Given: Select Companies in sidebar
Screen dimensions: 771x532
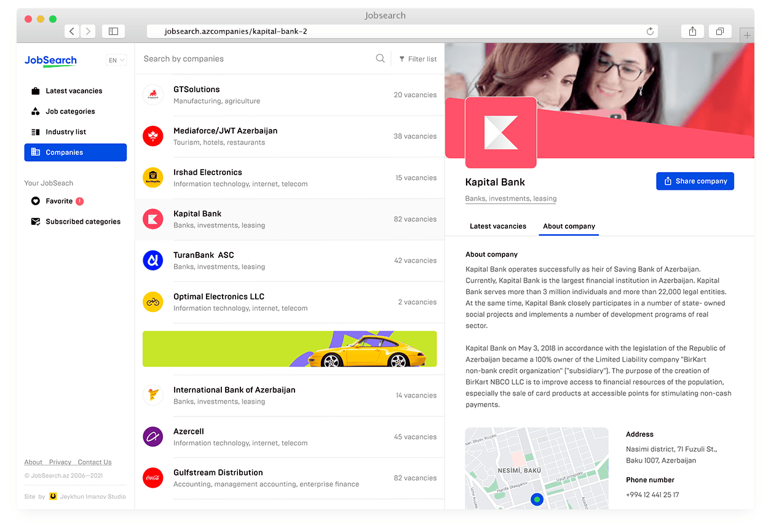Looking at the screenshot, I should pos(76,152).
